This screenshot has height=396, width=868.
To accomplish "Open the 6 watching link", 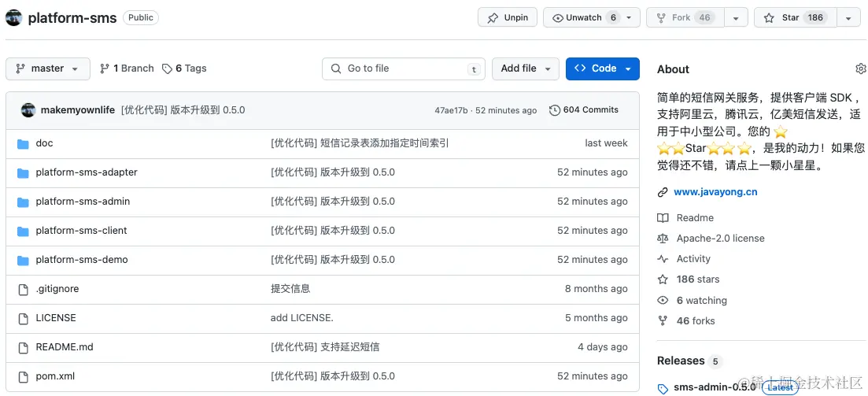I will coord(702,300).
